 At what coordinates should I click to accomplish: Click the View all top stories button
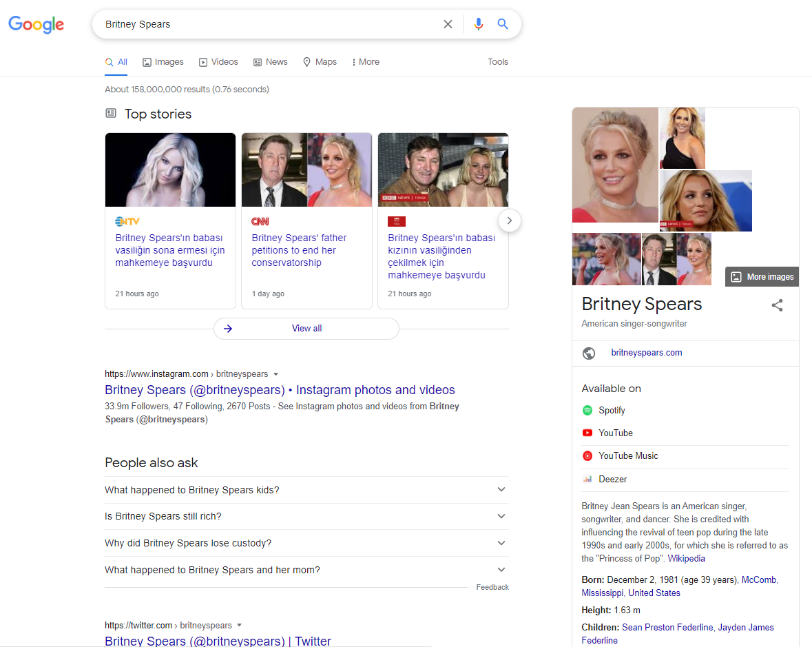coord(306,329)
